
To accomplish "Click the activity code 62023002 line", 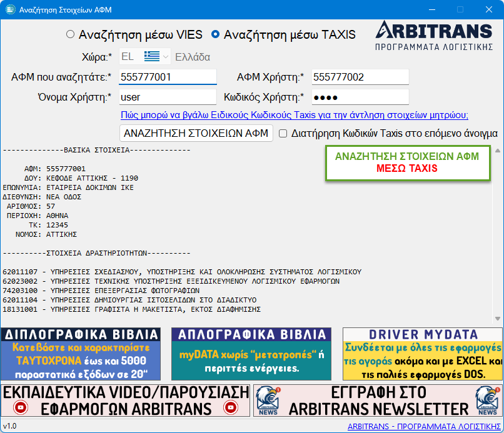I will click(x=171, y=281).
